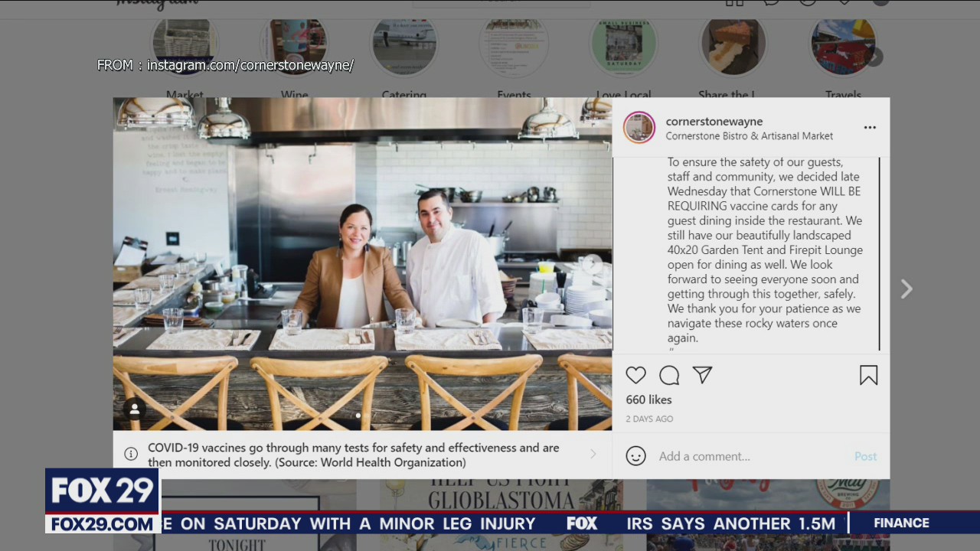
Task: Expand the COVID-19 vaccine info chevron
Action: [593, 454]
